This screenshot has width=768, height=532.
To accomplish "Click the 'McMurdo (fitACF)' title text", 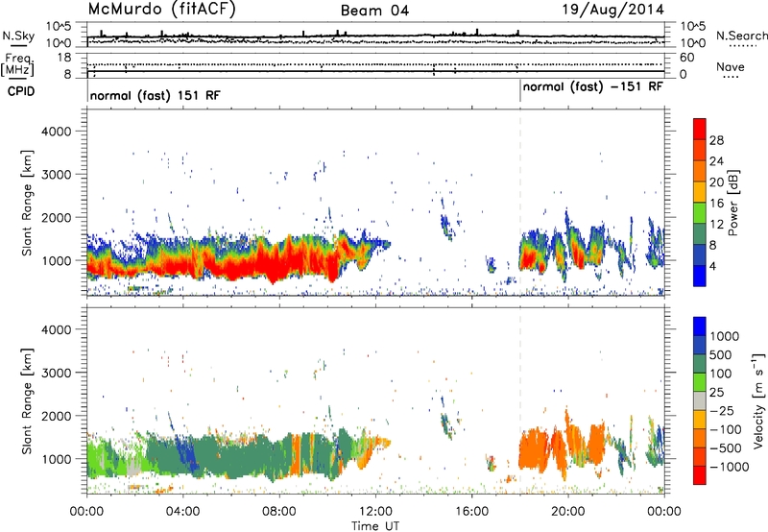I will pos(161,10).
